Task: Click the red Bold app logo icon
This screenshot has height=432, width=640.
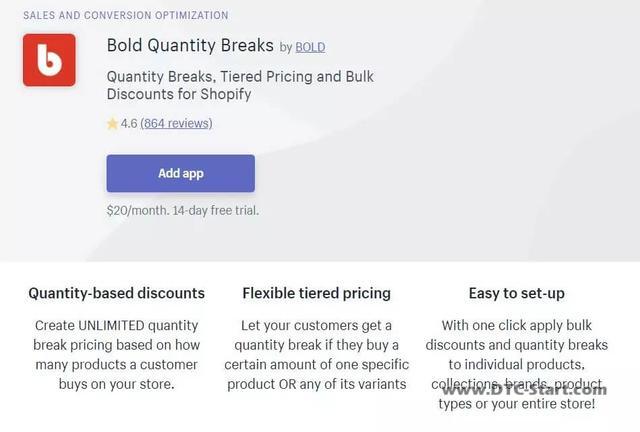Action: point(49,60)
